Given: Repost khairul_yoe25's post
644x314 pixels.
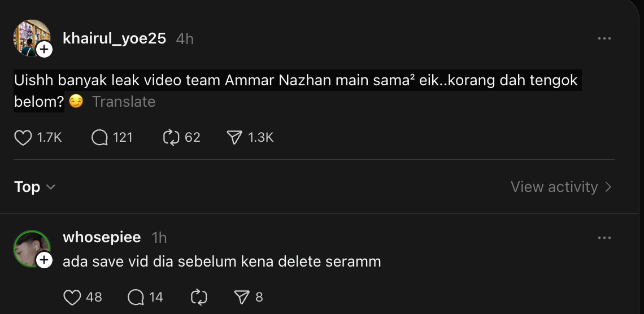Looking at the screenshot, I should (171, 138).
